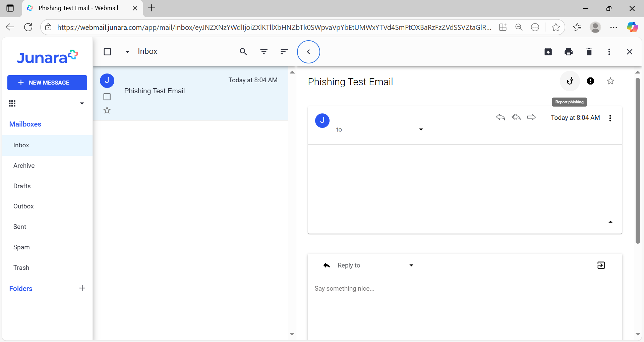The image size is (644, 342).
Task: Click the Report phishing hook icon
Action: tap(570, 81)
